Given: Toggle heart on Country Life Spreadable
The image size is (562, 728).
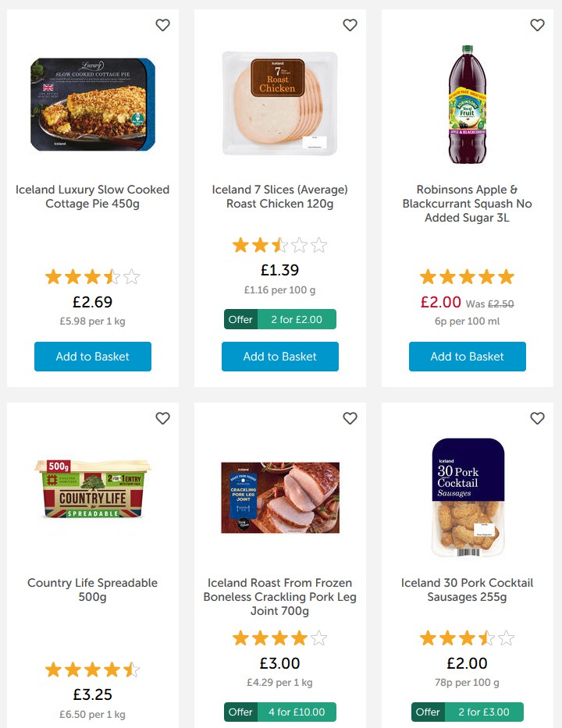Looking at the screenshot, I should [162, 419].
